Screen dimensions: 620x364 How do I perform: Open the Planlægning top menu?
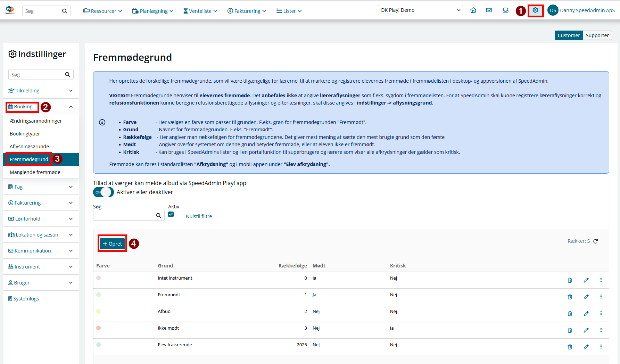[x=153, y=11]
